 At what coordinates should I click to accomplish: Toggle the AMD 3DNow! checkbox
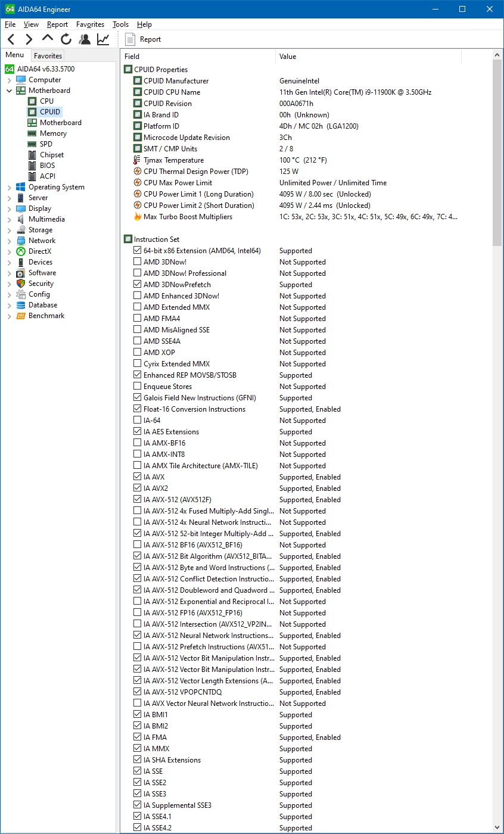click(138, 262)
